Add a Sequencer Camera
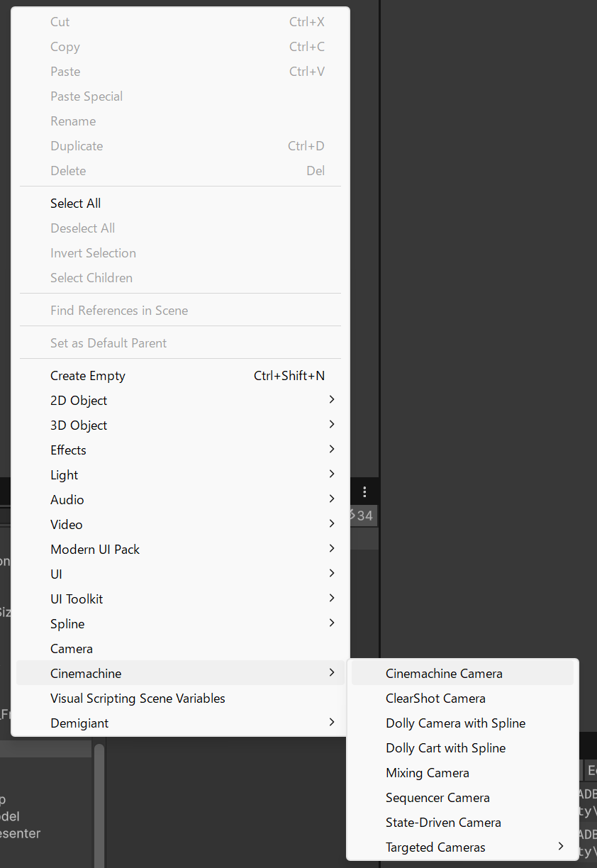597x868 pixels. point(437,798)
